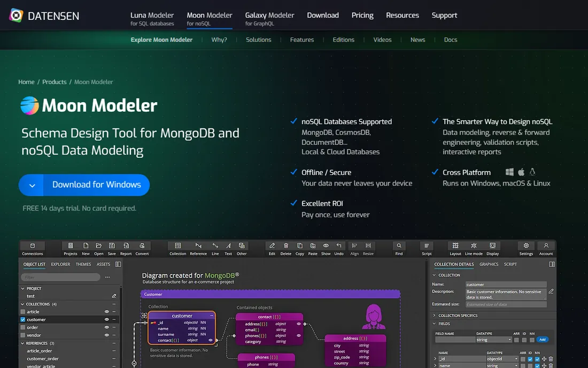Check the vendor collection checkbox

(x=23, y=335)
